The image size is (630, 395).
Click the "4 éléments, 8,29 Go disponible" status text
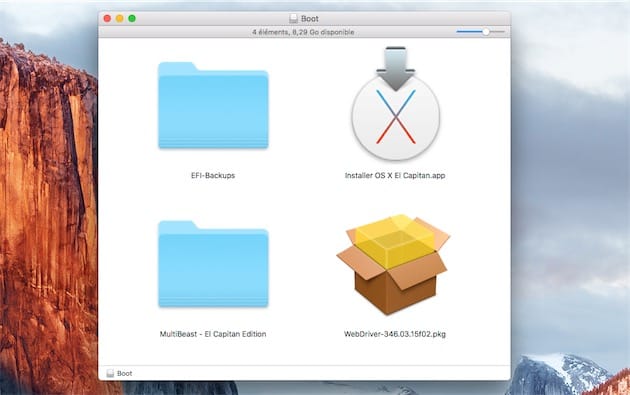(x=303, y=32)
